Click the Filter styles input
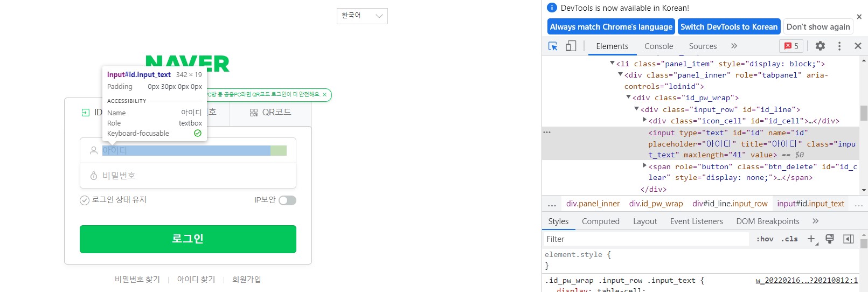Image resolution: width=868 pixels, height=292 pixels. pos(645,239)
